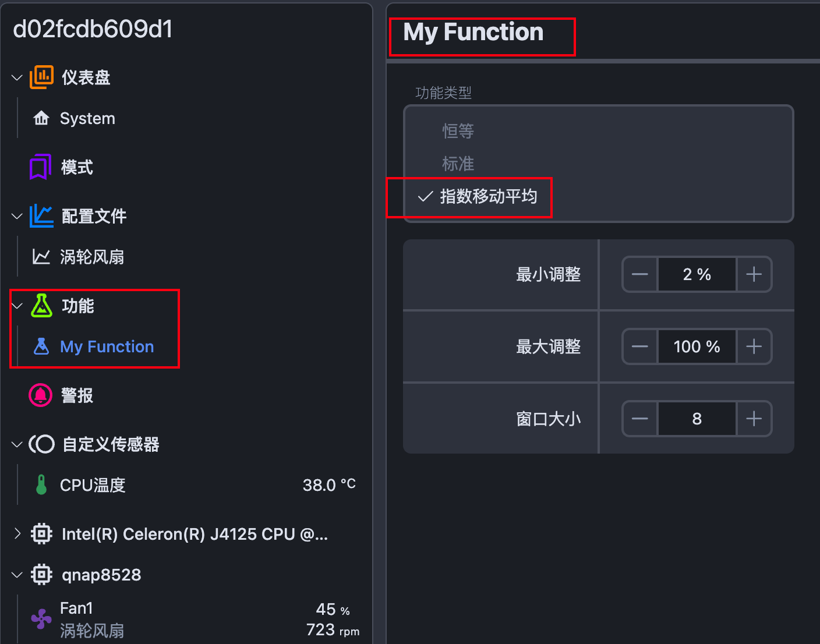Collapse the 仪表盘 section
820x644 pixels.
pyautogui.click(x=17, y=77)
